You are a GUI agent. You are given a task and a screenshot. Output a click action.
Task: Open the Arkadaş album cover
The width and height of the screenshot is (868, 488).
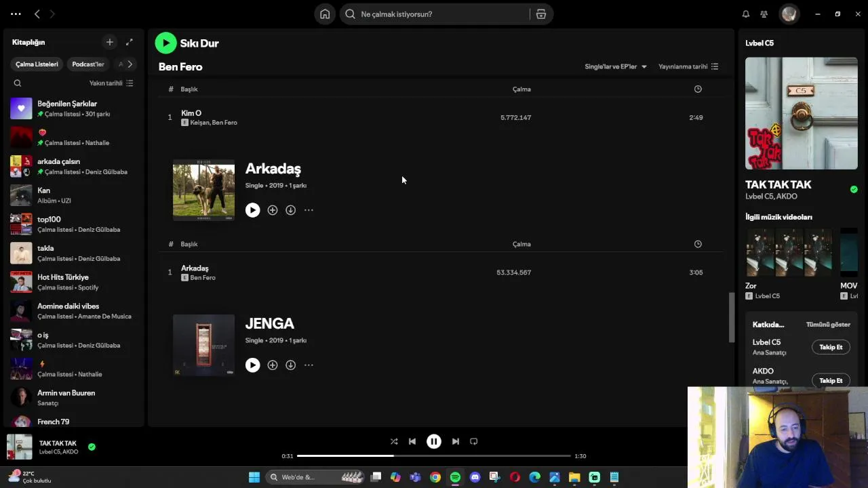pyautogui.click(x=203, y=190)
